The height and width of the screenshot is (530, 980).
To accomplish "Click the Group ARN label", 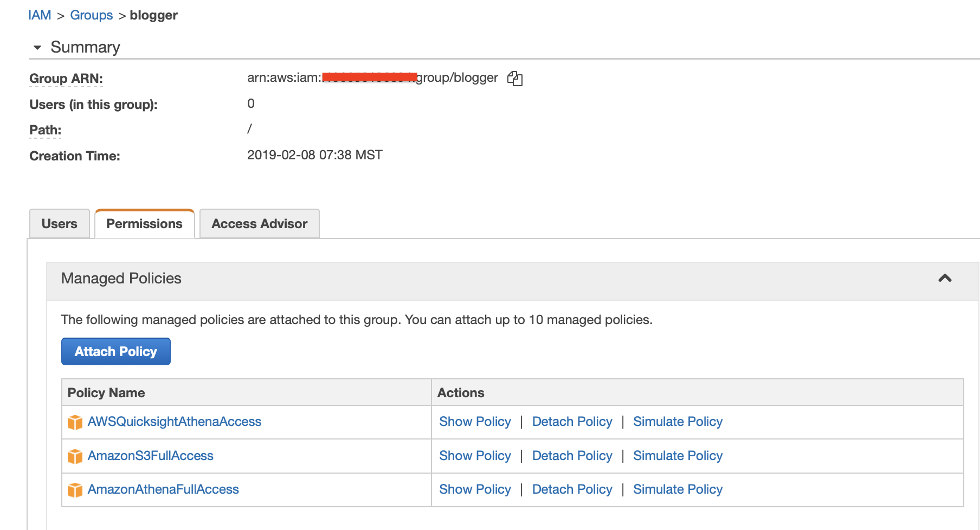I will pyautogui.click(x=66, y=79).
